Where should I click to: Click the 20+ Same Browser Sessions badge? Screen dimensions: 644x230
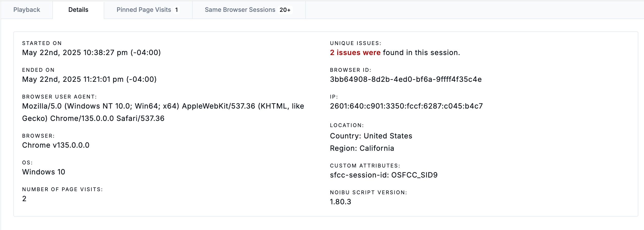[285, 10]
